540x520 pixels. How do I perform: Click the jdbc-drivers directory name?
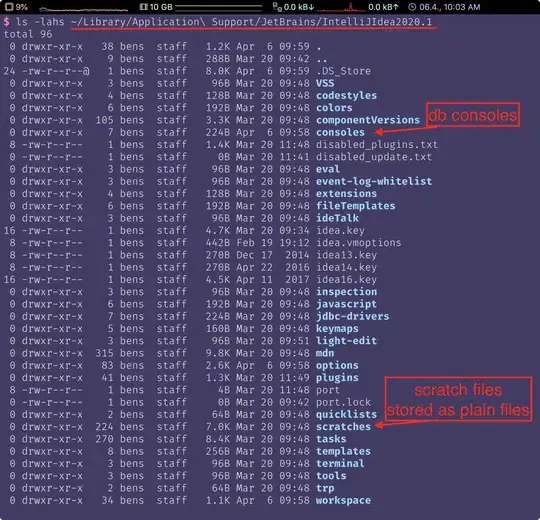pyautogui.click(x=353, y=316)
